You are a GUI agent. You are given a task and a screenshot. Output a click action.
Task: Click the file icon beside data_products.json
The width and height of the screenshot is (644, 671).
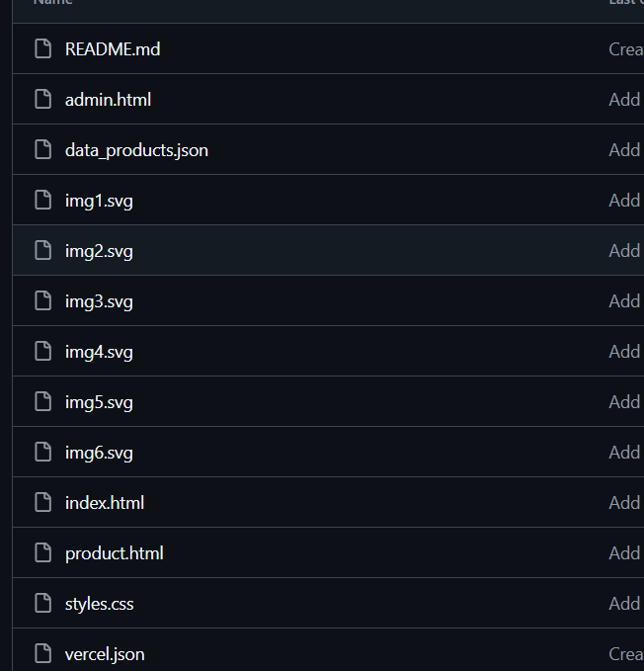click(42, 149)
